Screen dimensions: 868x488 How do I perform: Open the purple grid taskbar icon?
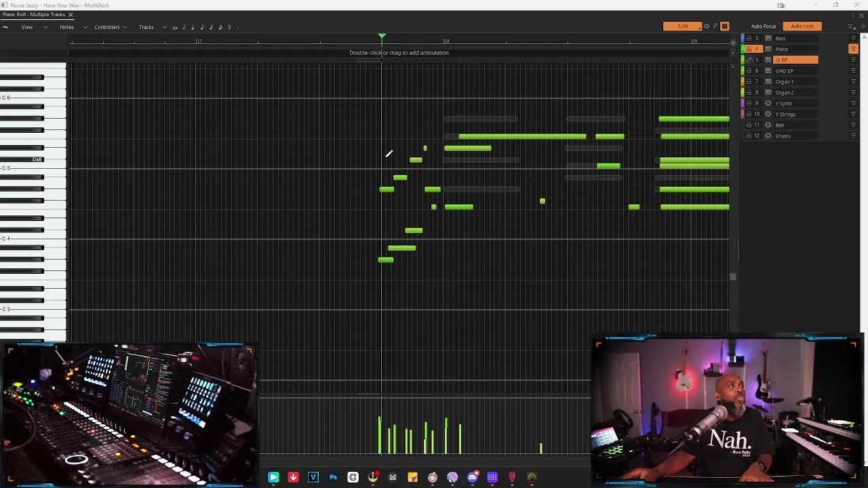click(492, 478)
